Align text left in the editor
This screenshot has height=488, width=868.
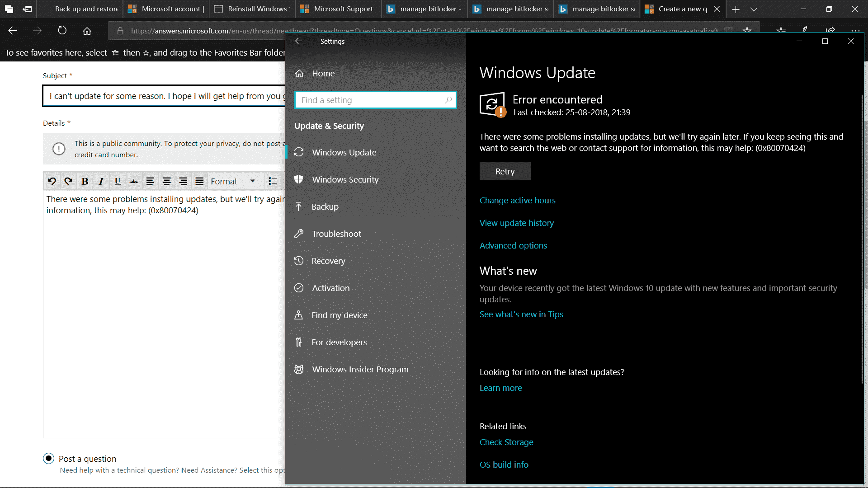click(x=150, y=181)
